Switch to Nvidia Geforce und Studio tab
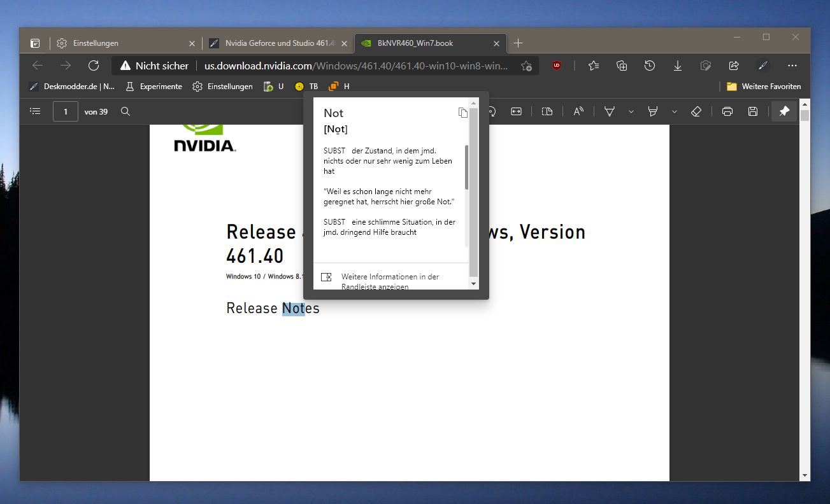This screenshot has height=504, width=830. [x=278, y=43]
